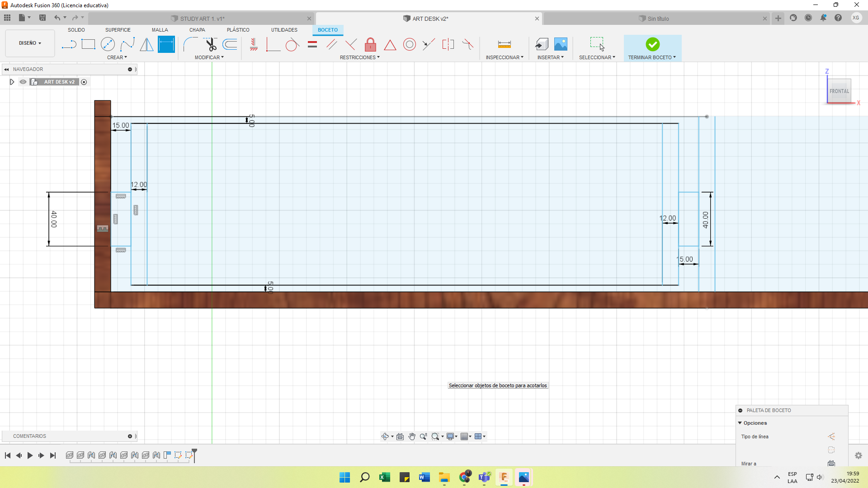Open the MODIFICAR dropdown menu
868x488 pixels.
[209, 57]
